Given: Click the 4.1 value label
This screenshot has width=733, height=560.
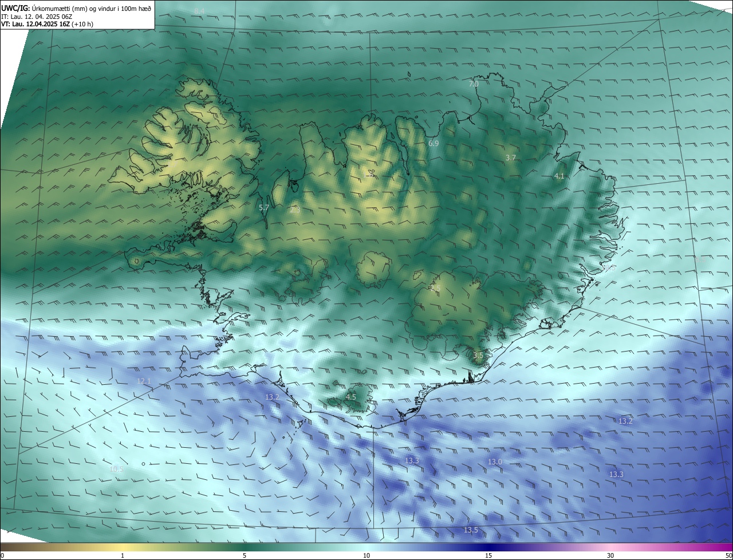Looking at the screenshot, I should point(559,176).
